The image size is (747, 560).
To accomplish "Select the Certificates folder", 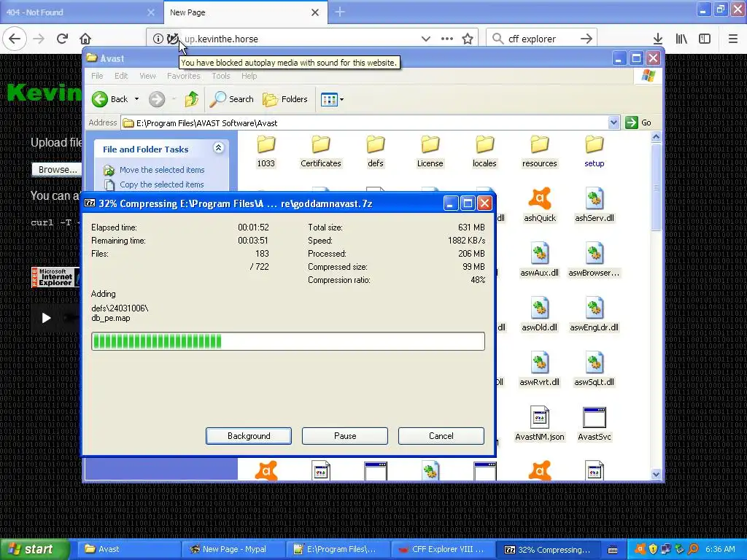I will 321,152.
